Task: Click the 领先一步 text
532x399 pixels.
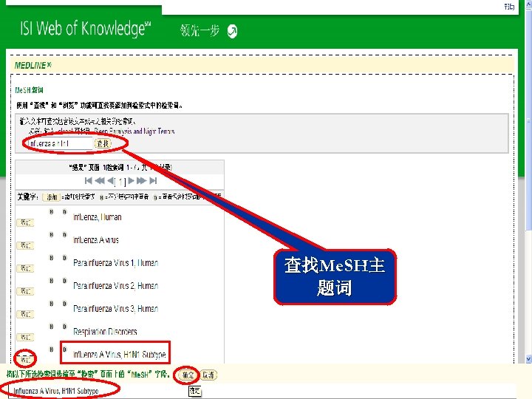Action: pos(199,31)
